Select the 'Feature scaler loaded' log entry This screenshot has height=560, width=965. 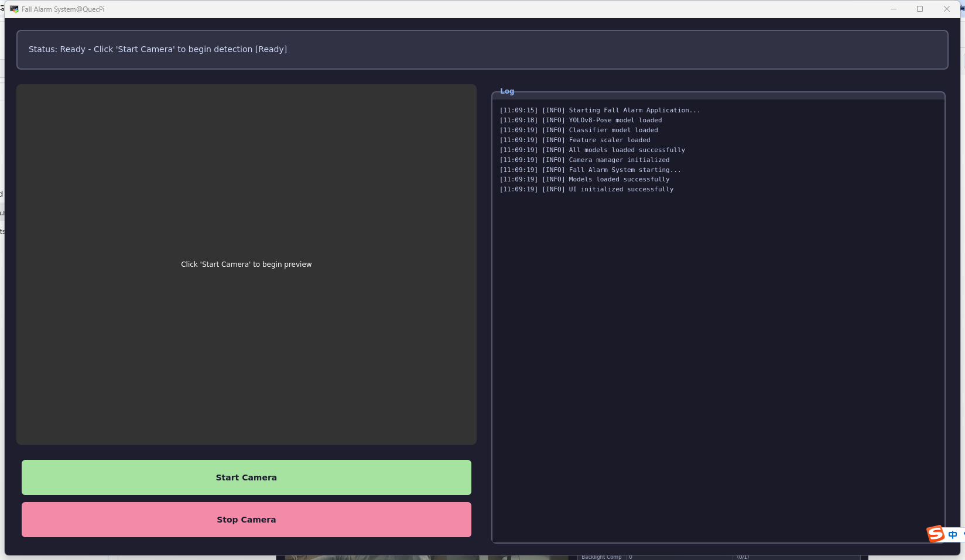[574, 140]
